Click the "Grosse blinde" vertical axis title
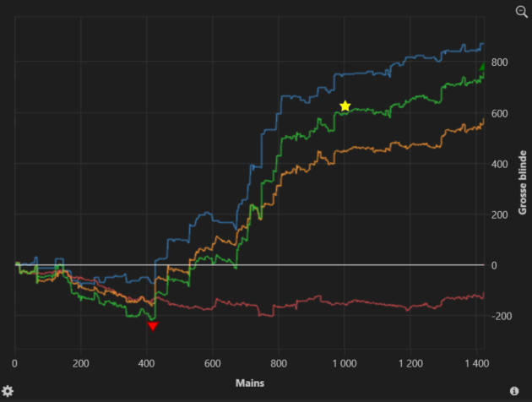The image size is (532, 402). point(524,183)
